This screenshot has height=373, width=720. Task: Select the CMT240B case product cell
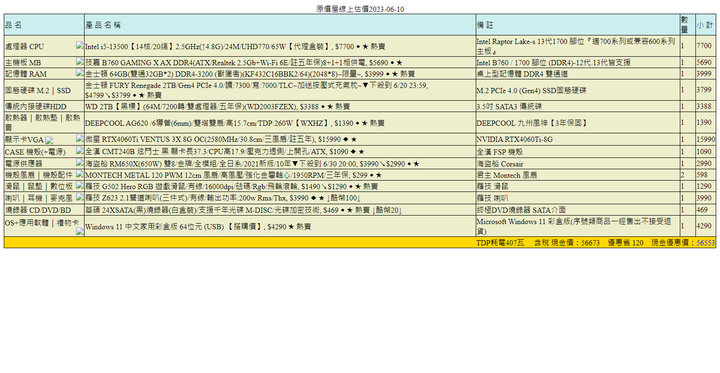[x=280, y=151]
